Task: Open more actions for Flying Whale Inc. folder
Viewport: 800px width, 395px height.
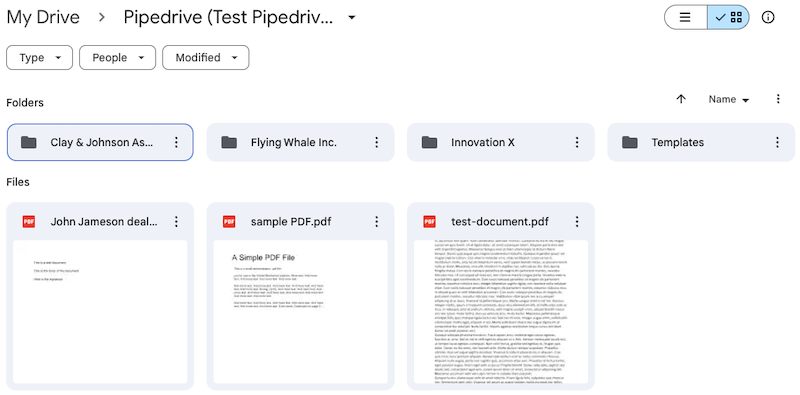Action: pos(377,142)
